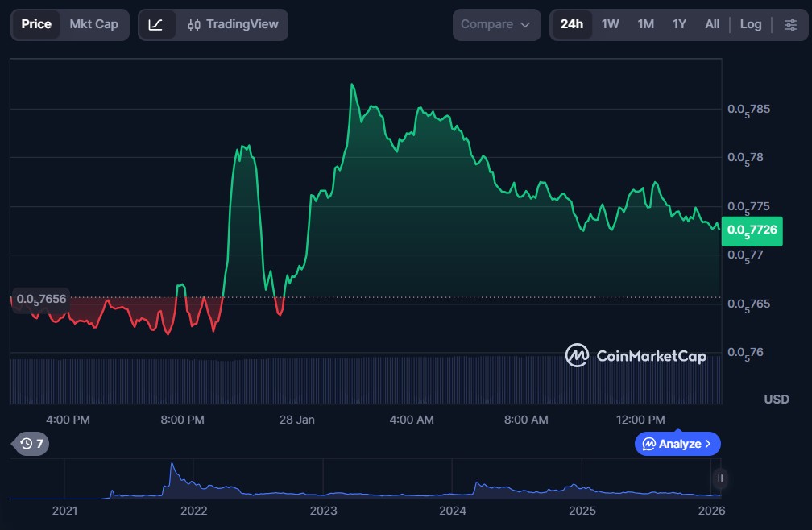
Task: Click the CoinMarketCap watermark logo
Action: pyautogui.click(x=577, y=355)
